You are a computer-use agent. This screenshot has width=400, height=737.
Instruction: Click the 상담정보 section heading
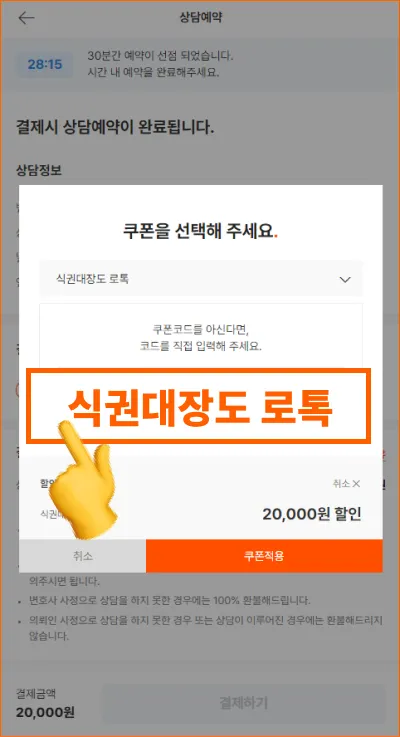(39, 171)
